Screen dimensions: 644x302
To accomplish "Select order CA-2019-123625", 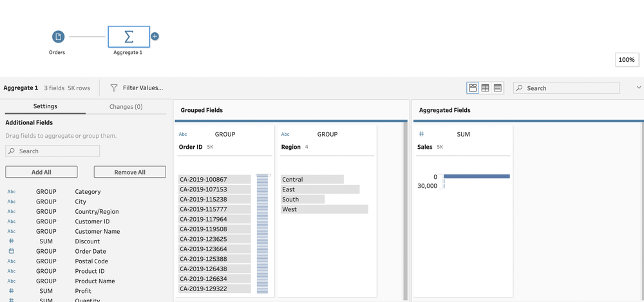I will 214,239.
